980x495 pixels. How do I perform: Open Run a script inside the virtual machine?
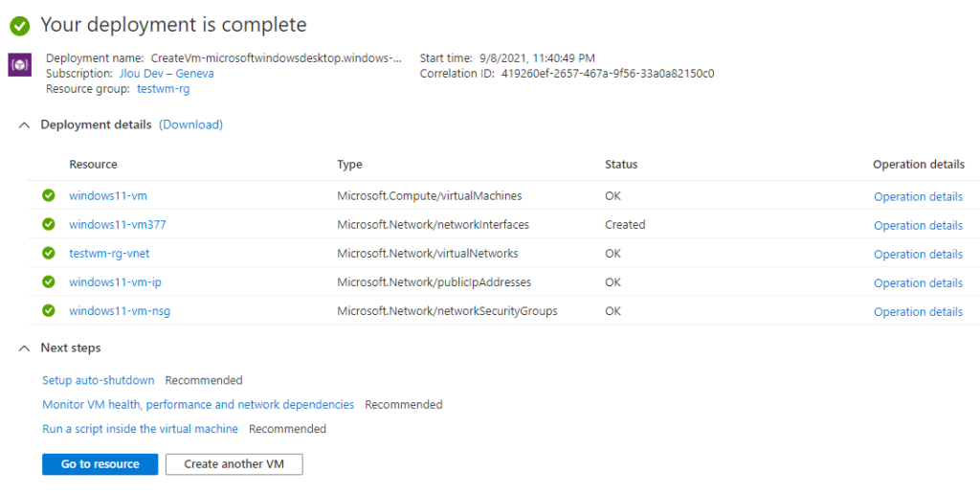(140, 429)
